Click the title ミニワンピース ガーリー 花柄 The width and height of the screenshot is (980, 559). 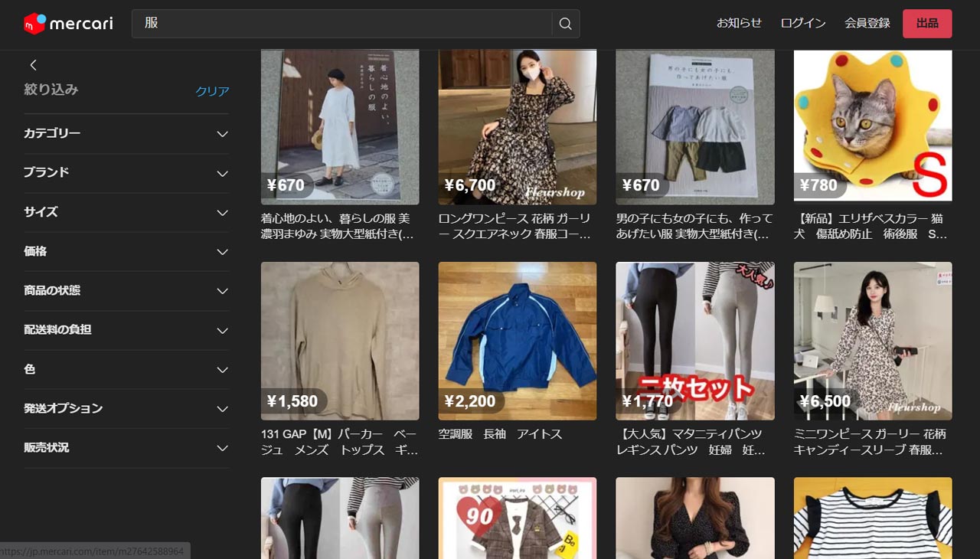[x=871, y=442]
